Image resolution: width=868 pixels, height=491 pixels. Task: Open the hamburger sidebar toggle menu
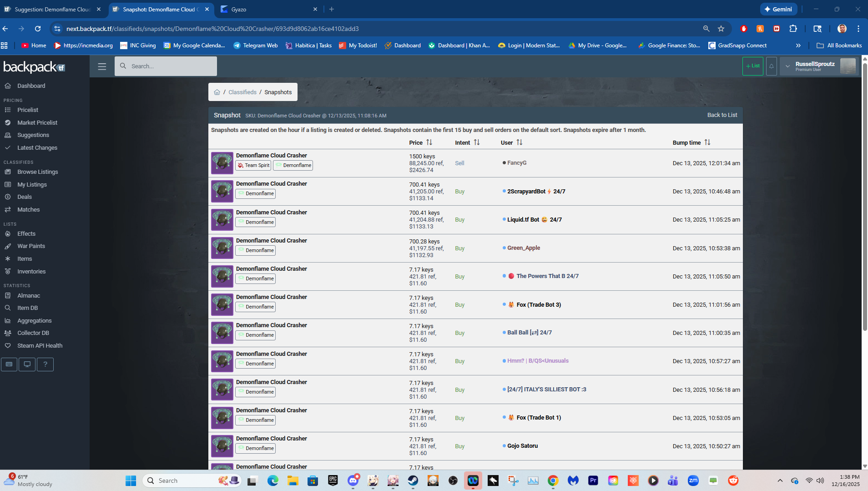pyautogui.click(x=102, y=66)
